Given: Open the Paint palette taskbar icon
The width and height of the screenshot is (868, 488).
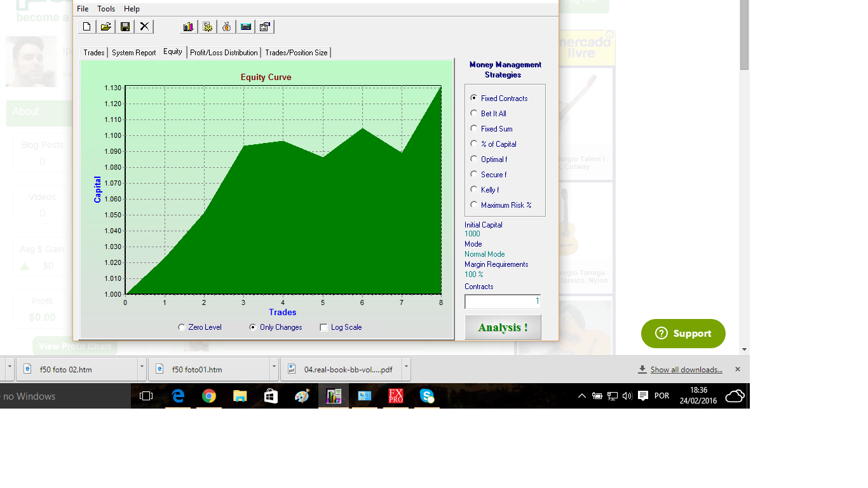Looking at the screenshot, I should [x=302, y=396].
